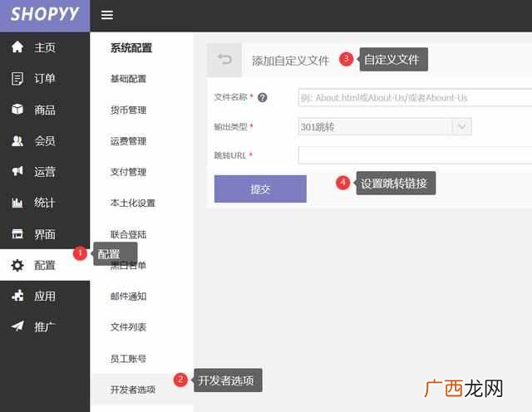Click the bar chart icon beside 统计
Screen dimensions: 532x412
(17, 203)
